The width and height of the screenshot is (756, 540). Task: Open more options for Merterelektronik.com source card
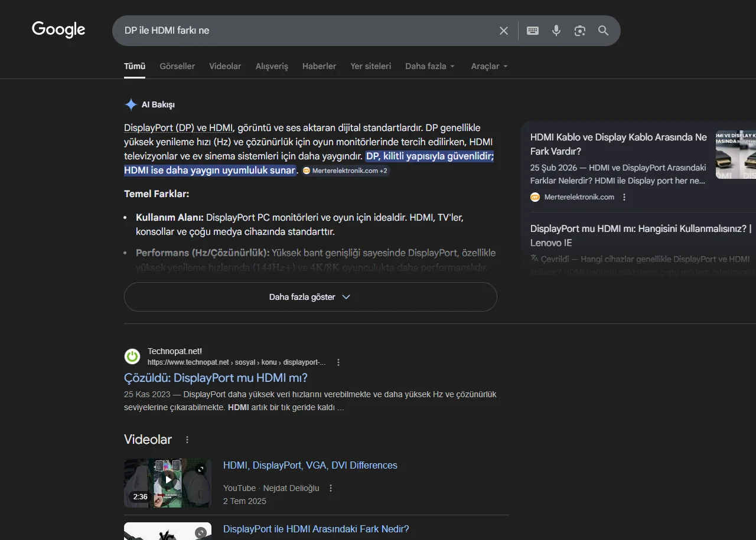coord(624,197)
